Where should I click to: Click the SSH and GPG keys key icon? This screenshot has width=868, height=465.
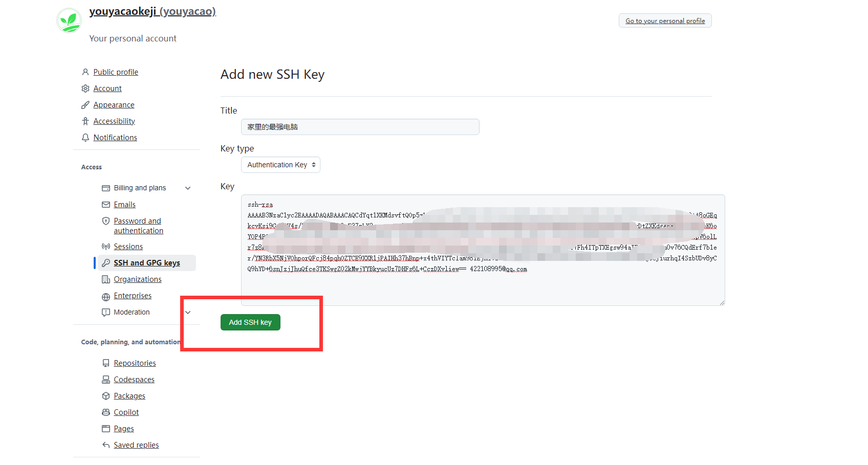(105, 262)
